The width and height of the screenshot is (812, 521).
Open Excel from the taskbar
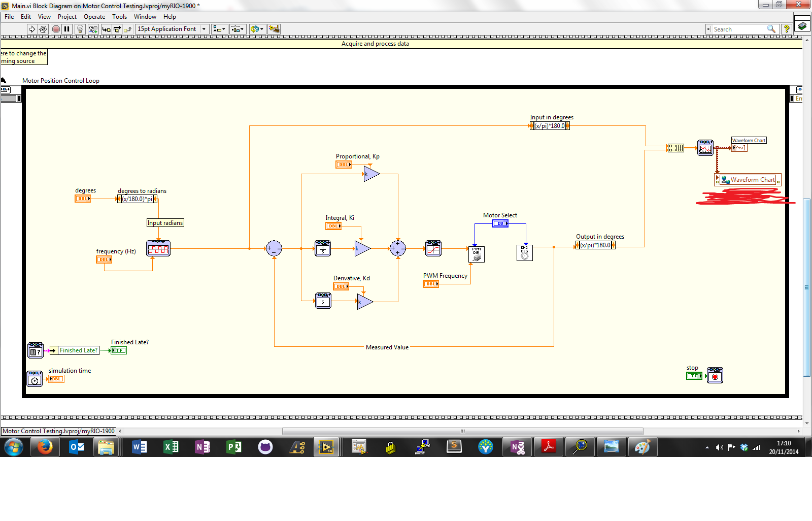click(x=171, y=447)
